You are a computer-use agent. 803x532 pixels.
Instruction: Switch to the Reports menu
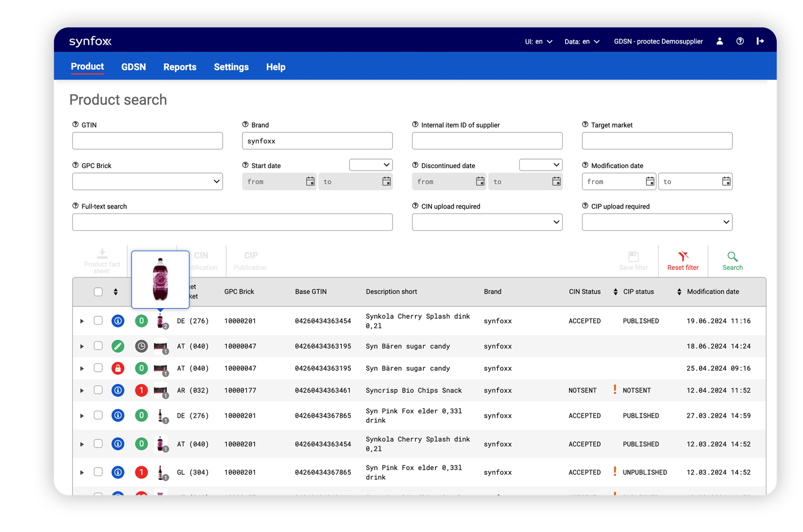179,67
